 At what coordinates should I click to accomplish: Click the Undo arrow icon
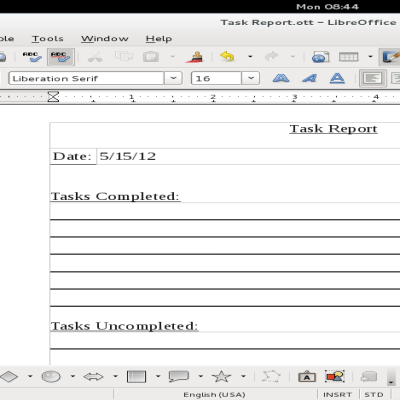pyautogui.click(x=227, y=57)
